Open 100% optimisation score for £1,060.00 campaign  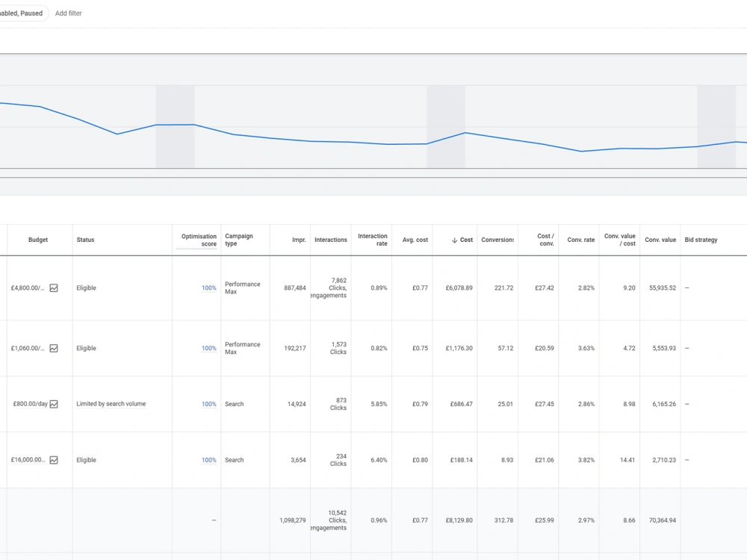point(208,349)
